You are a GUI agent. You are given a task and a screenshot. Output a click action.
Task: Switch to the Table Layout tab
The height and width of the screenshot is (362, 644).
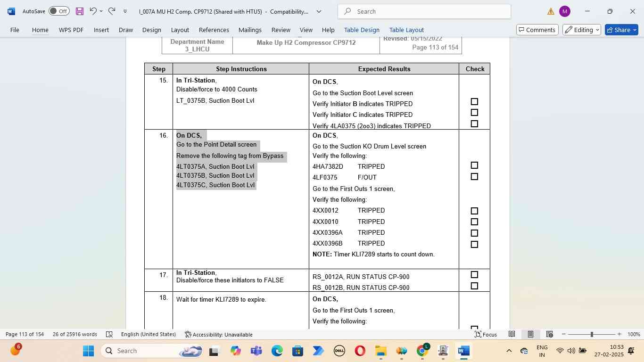[406, 30]
